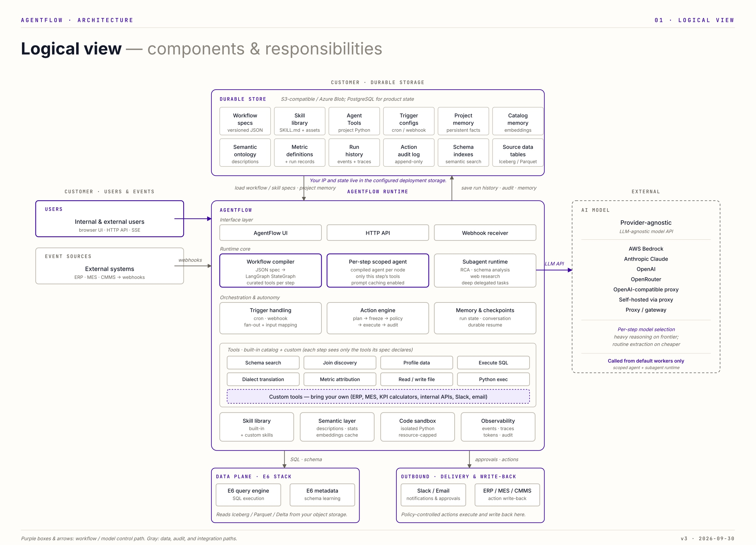Select the Custom tools bring-your-own bar
Viewport: 756px width, 546px height.
[x=378, y=397]
